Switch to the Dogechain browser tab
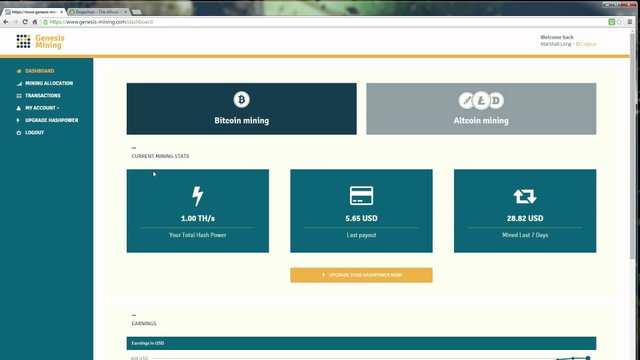 pos(98,12)
